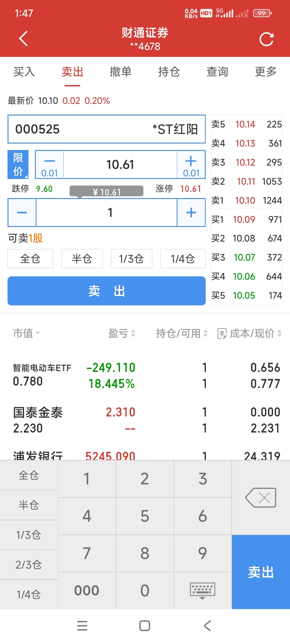Decrease price by 0.01

pyautogui.click(x=50, y=164)
